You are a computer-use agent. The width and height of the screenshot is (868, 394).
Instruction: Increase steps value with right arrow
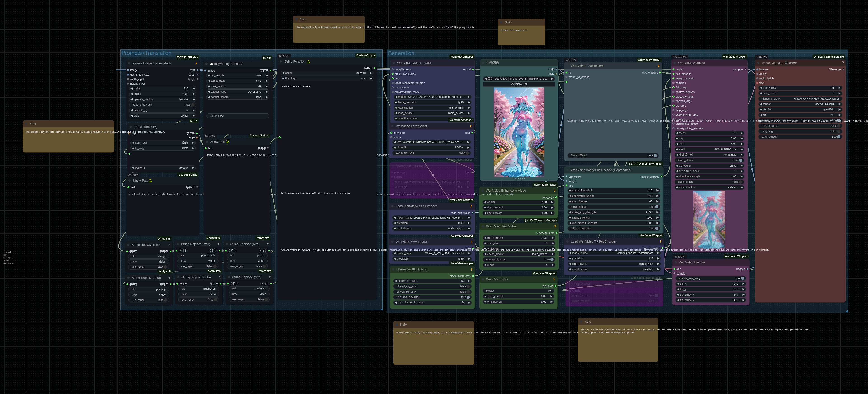click(741, 133)
